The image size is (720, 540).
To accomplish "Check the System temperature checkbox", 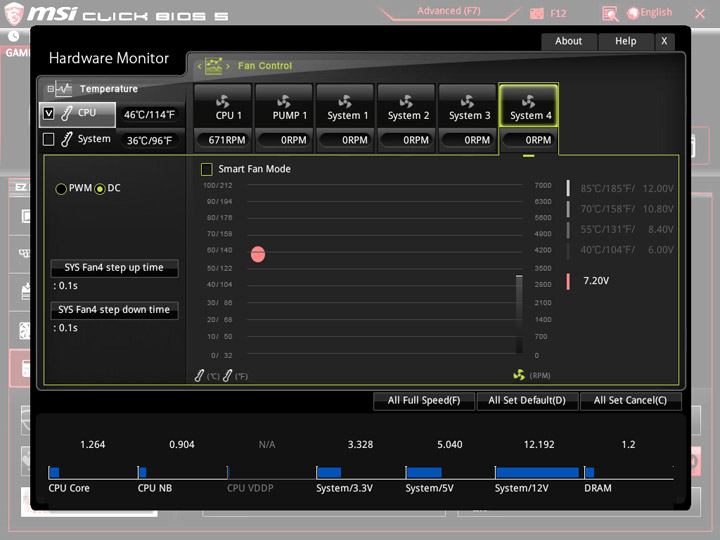I will tap(49, 139).
